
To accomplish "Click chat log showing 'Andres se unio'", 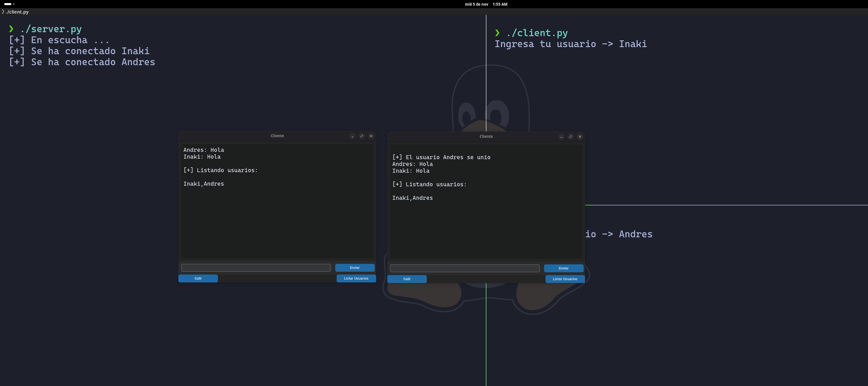I will point(486,202).
